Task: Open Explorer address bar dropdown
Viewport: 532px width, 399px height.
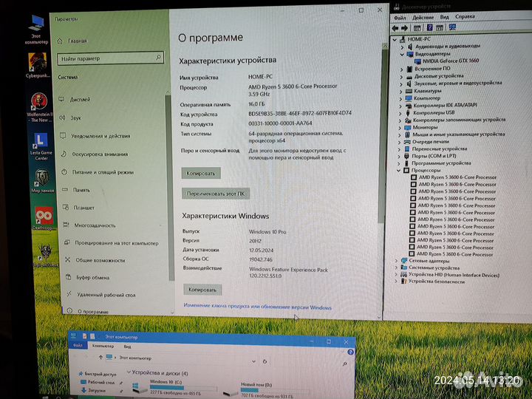Action: 253,361
